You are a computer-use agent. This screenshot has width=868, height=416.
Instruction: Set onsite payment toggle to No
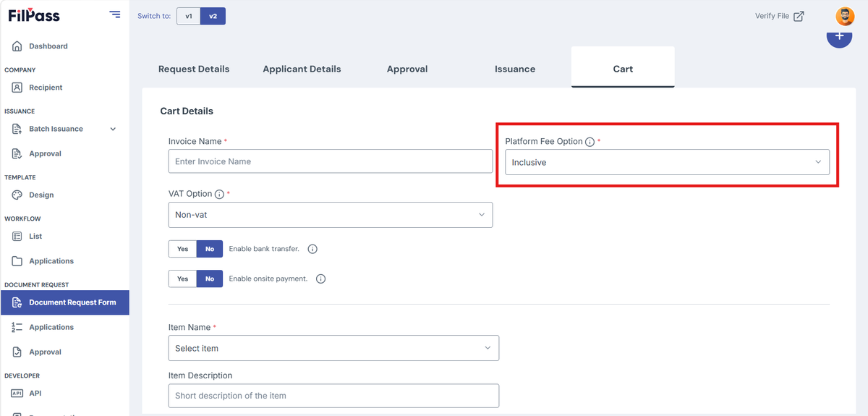(x=210, y=279)
